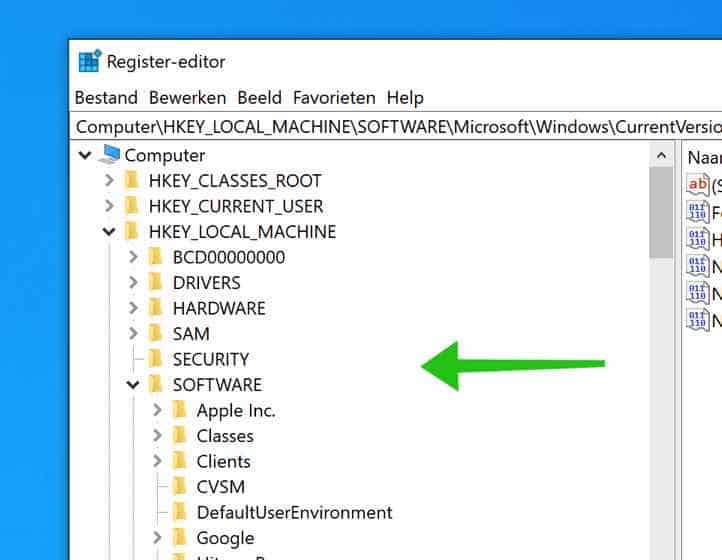
Task: Select SECURITY key label
Action: point(210,359)
